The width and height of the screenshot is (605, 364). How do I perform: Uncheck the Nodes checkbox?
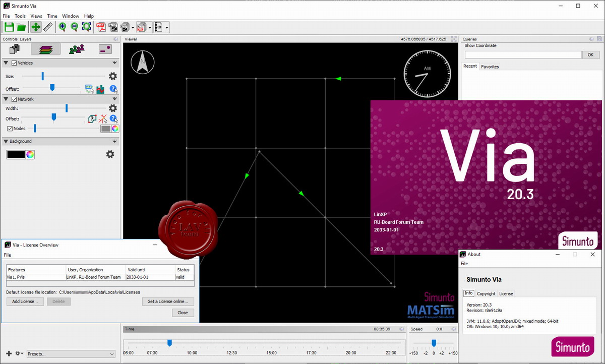tap(10, 129)
